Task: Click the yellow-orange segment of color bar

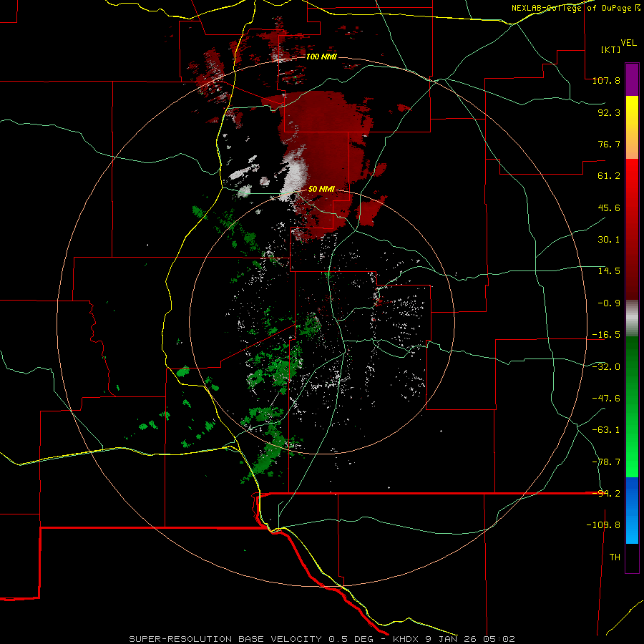Action: 632,127
